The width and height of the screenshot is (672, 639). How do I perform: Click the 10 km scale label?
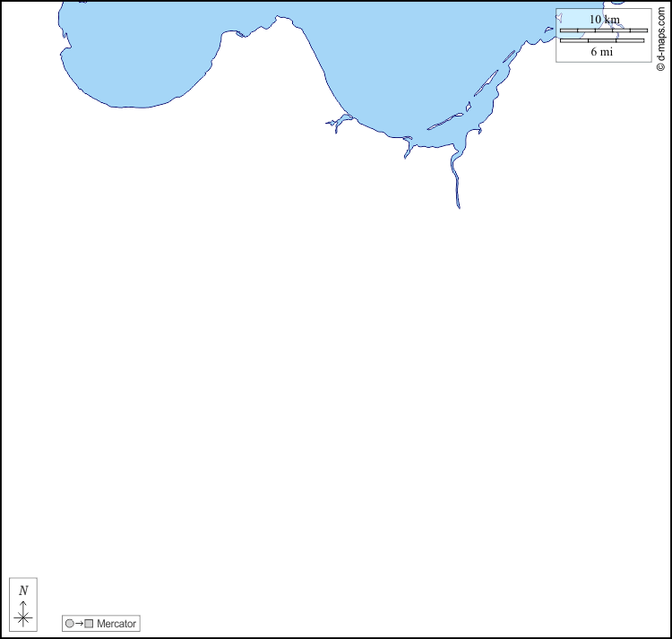[x=604, y=20]
